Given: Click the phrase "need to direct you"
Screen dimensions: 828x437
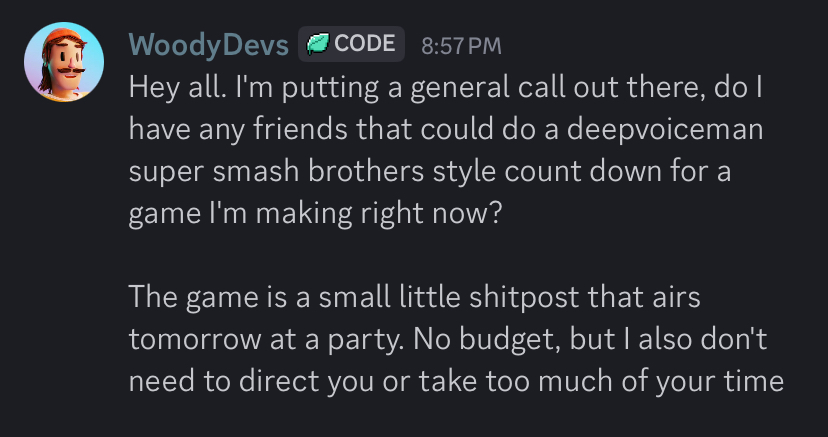Looking at the screenshot, I should click(263, 380).
